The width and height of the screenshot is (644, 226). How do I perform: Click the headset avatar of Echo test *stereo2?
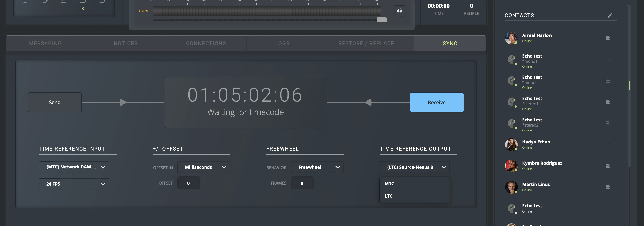pyautogui.click(x=511, y=123)
